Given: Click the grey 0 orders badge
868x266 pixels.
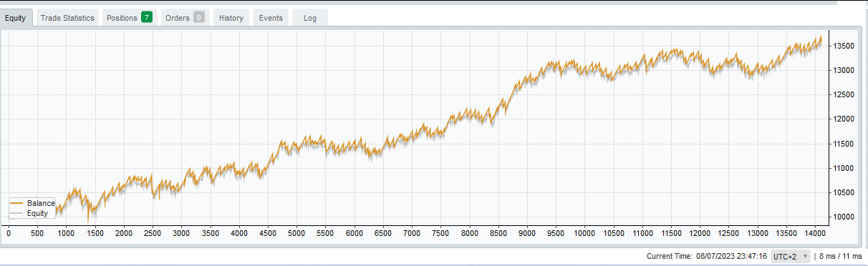Looking at the screenshot, I should [199, 17].
